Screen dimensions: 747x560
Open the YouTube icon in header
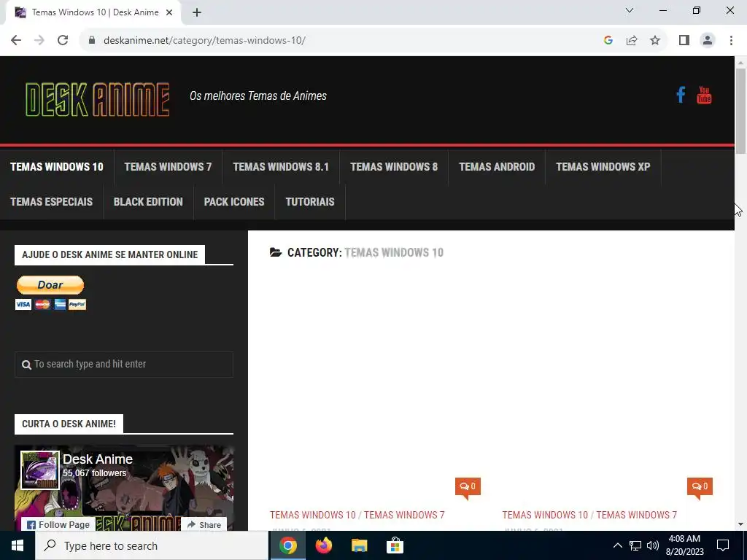click(704, 95)
